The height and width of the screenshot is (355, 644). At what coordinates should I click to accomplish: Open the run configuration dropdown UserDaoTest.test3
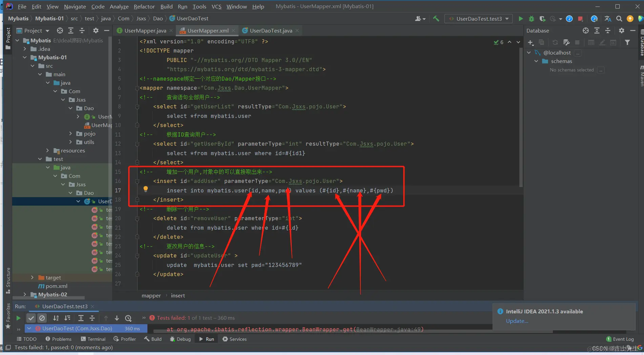click(479, 19)
